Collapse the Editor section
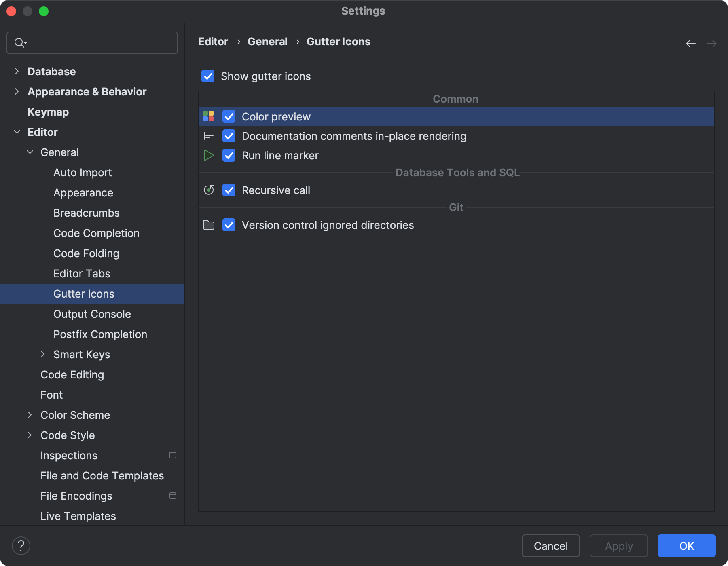Screen dimensions: 728x566 pyautogui.click(x=17, y=132)
